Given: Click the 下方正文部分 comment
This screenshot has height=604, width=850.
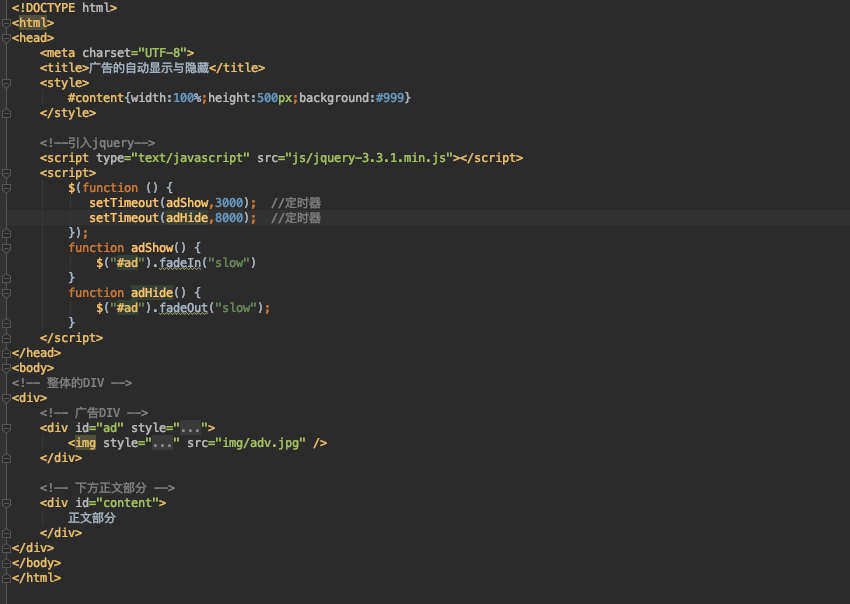Looking at the screenshot, I should [x=107, y=488].
